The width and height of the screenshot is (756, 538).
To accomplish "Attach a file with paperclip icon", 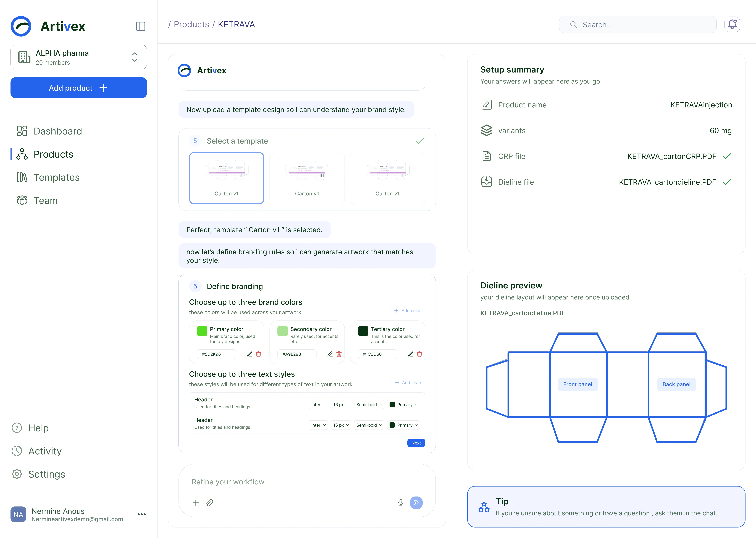I will [209, 503].
